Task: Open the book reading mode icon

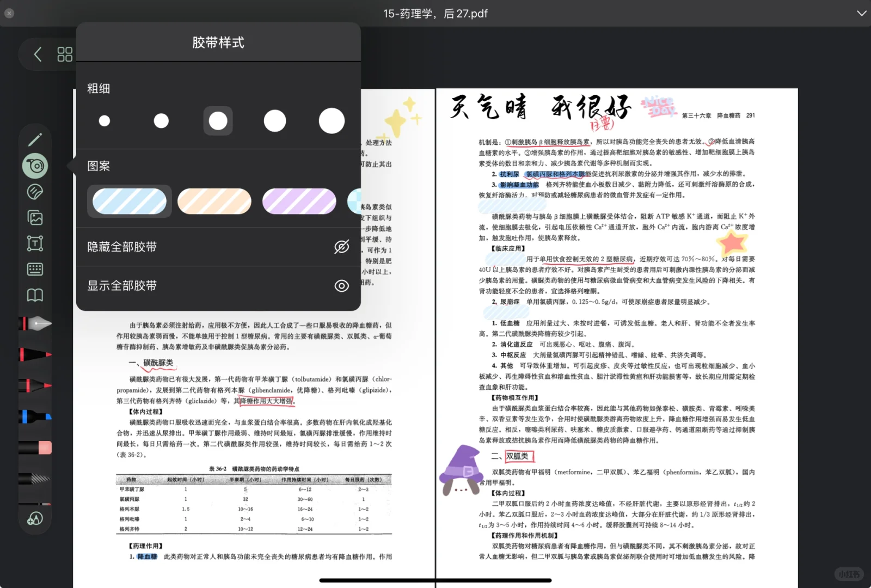Action: click(35, 295)
